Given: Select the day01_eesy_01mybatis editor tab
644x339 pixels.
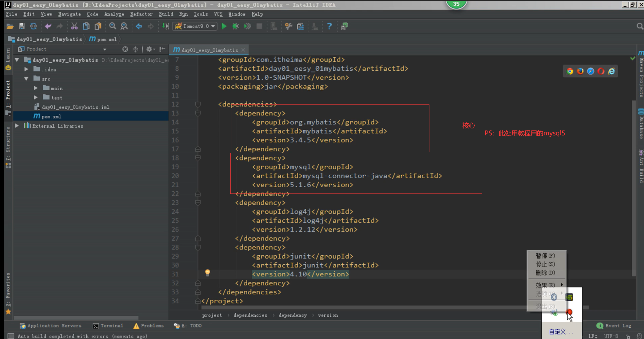Looking at the screenshot, I should click(209, 50).
